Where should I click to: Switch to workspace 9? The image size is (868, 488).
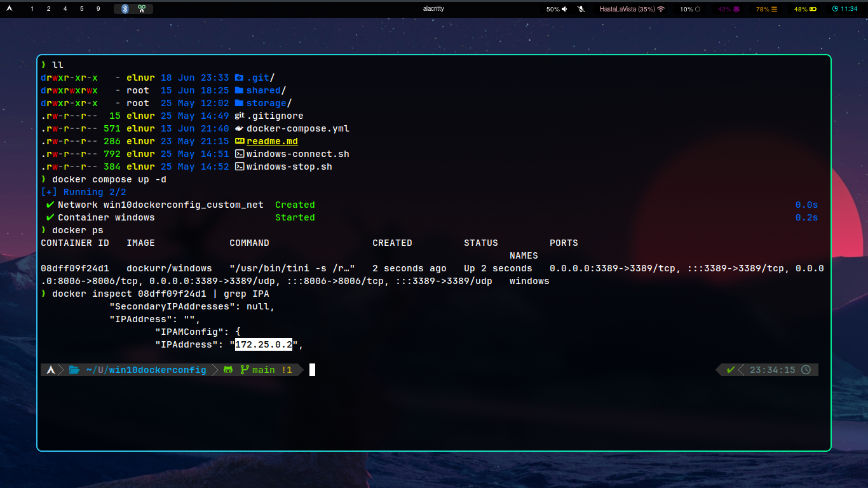pyautogui.click(x=98, y=9)
